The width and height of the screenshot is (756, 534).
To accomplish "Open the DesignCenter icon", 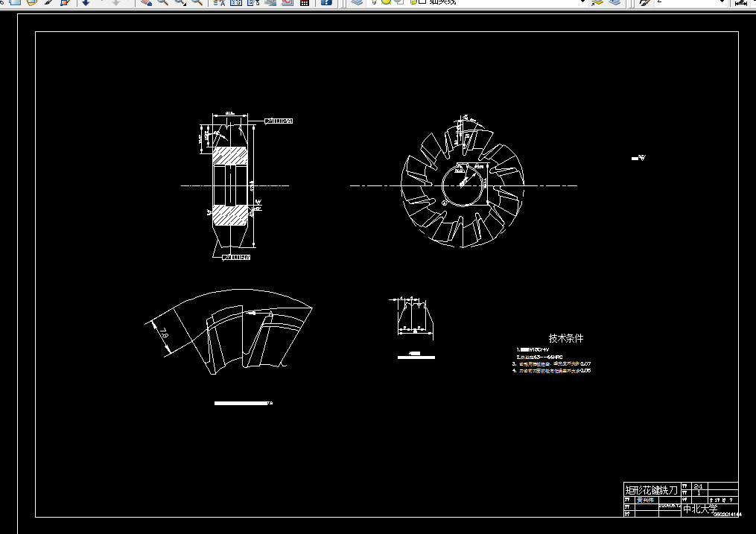I will coord(236,2).
